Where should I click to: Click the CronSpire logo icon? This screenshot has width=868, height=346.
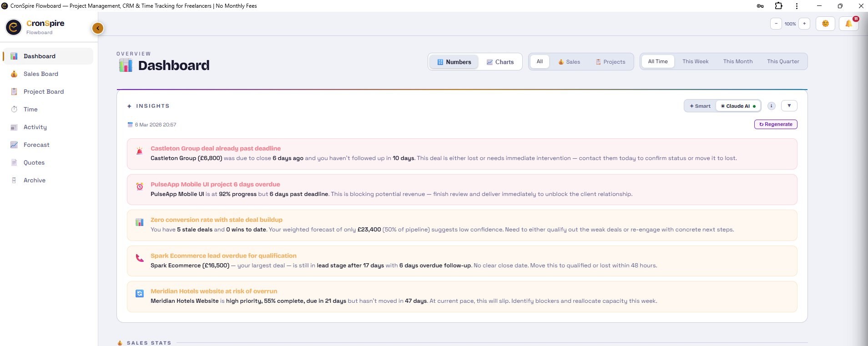point(14,27)
